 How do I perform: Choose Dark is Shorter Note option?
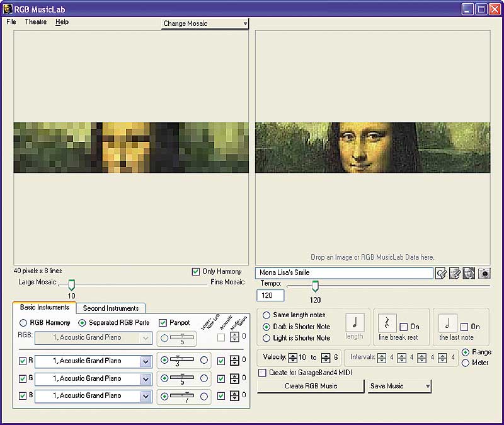pyautogui.click(x=266, y=327)
